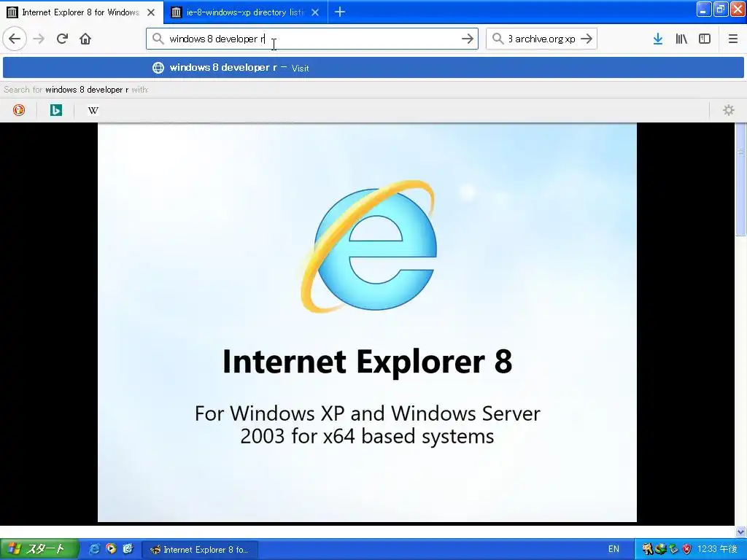
Task: Click the third Quick Launch icon
Action: coord(128,549)
